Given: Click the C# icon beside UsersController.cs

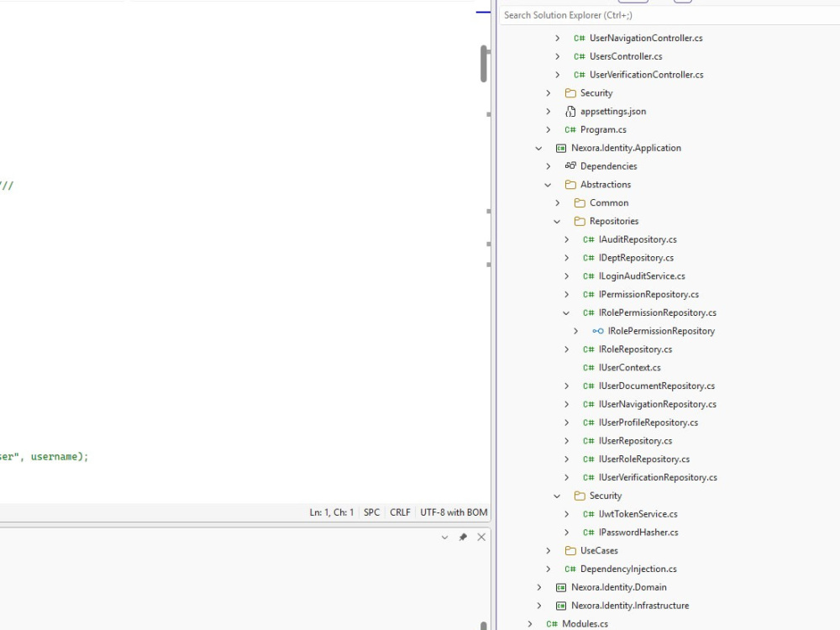Looking at the screenshot, I should [x=579, y=56].
